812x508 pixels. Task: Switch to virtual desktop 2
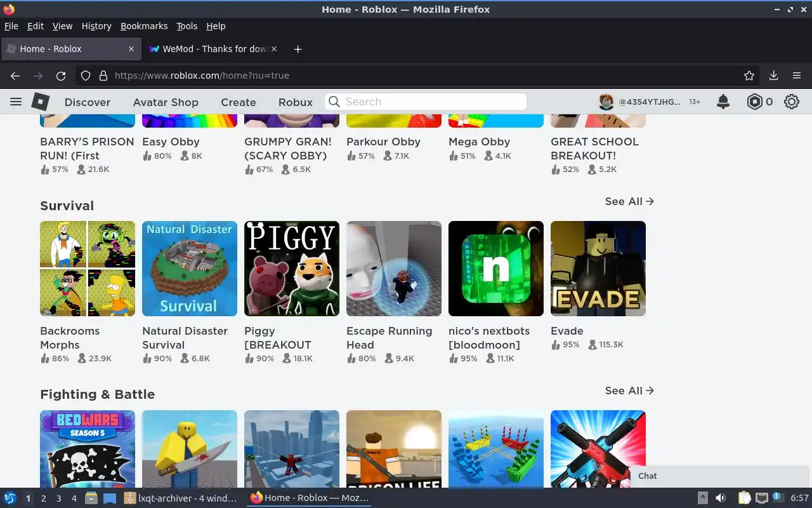tap(43, 498)
